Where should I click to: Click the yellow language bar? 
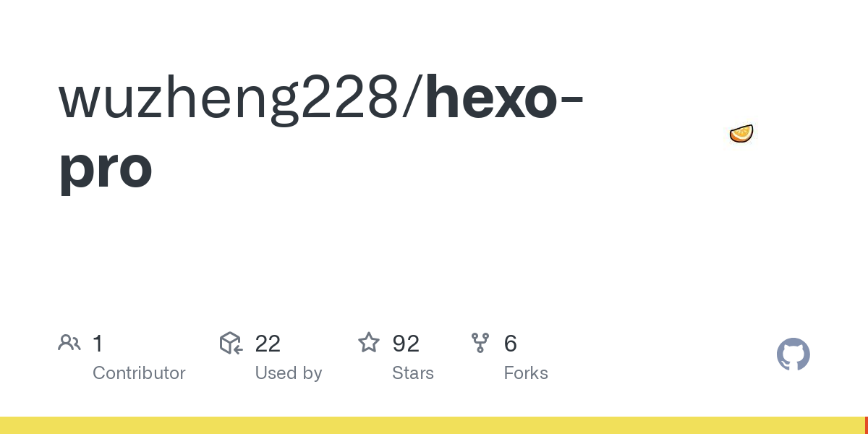(433, 425)
